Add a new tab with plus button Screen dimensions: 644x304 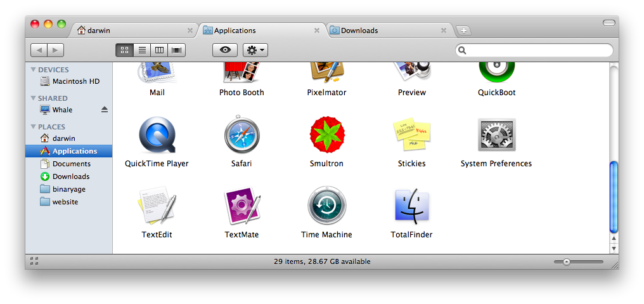pos(463,30)
